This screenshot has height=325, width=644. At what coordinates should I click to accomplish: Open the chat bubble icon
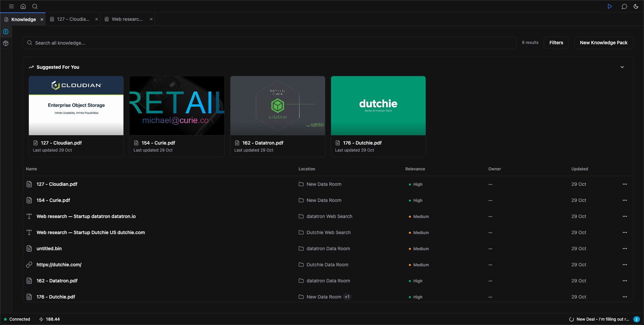[x=624, y=6]
